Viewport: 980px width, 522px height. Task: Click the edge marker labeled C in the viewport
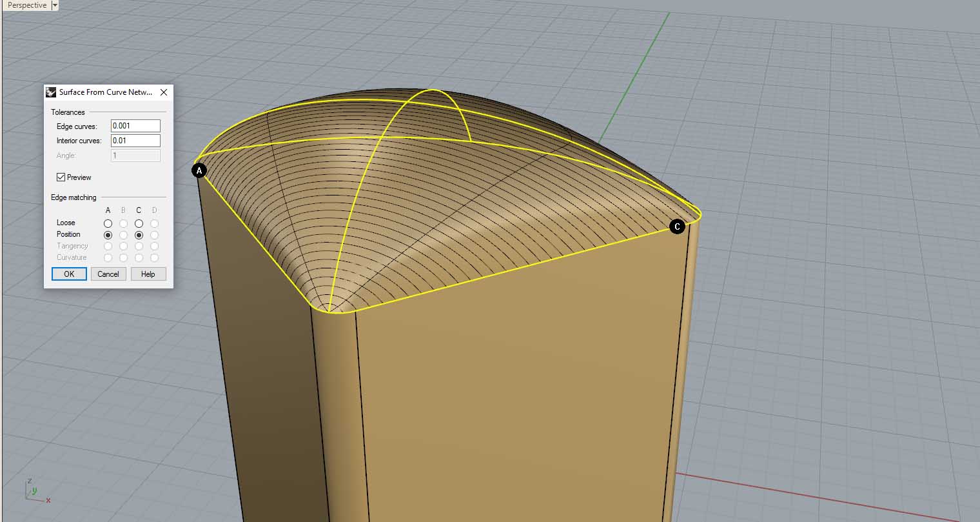[x=677, y=226]
